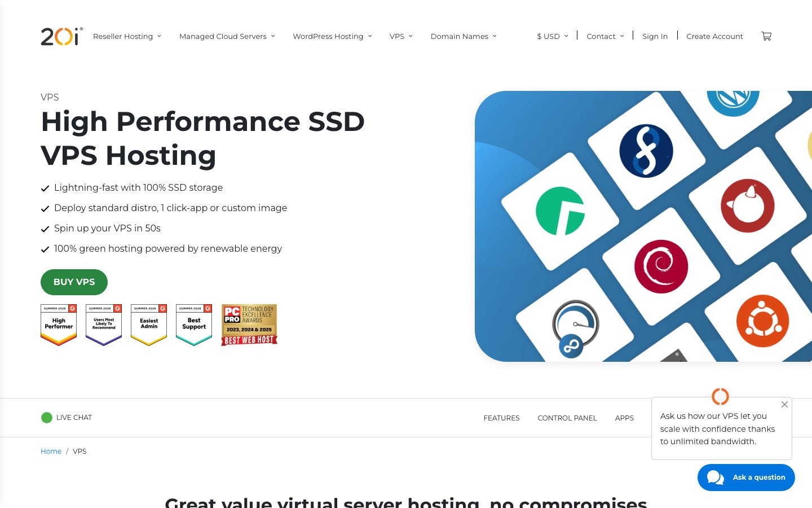This screenshot has height=508, width=812.
Task: Close the VPS chat prompt popup
Action: 784,405
